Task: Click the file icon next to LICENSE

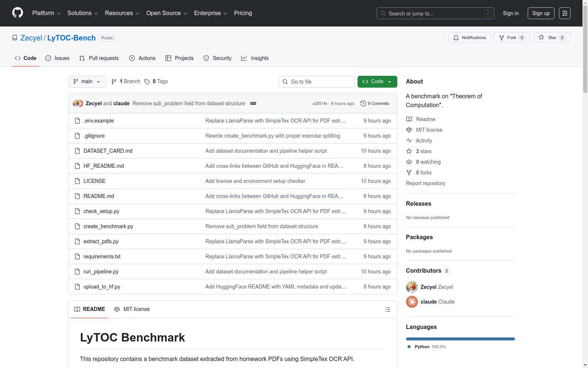Action: tap(77, 181)
